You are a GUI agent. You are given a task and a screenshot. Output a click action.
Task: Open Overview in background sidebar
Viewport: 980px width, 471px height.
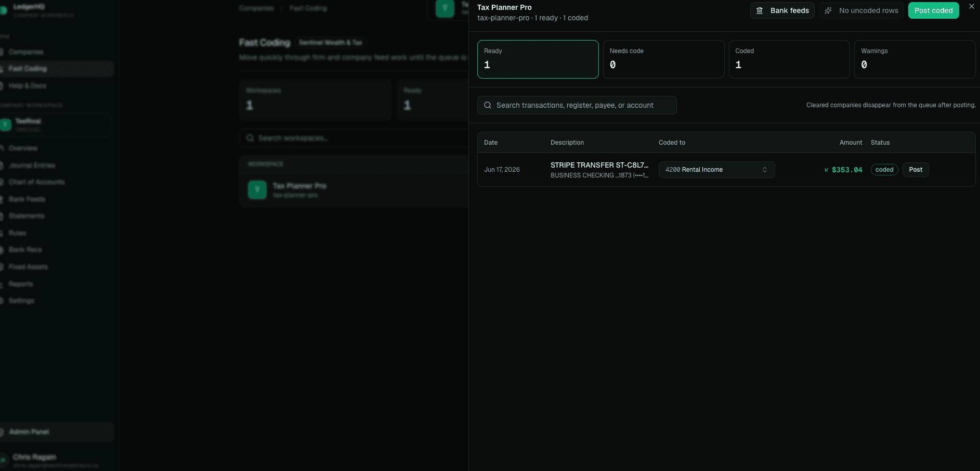pyautogui.click(x=23, y=148)
